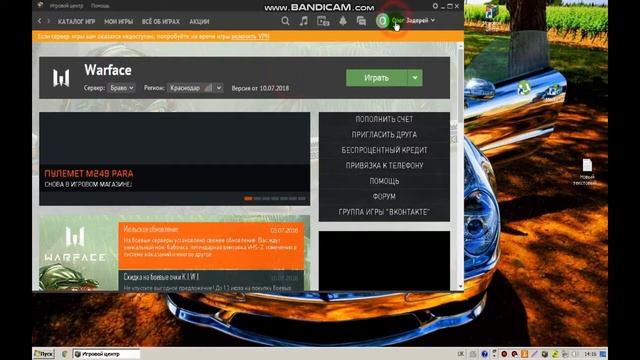Click the quick launch icon beside Пуск

tap(64, 354)
